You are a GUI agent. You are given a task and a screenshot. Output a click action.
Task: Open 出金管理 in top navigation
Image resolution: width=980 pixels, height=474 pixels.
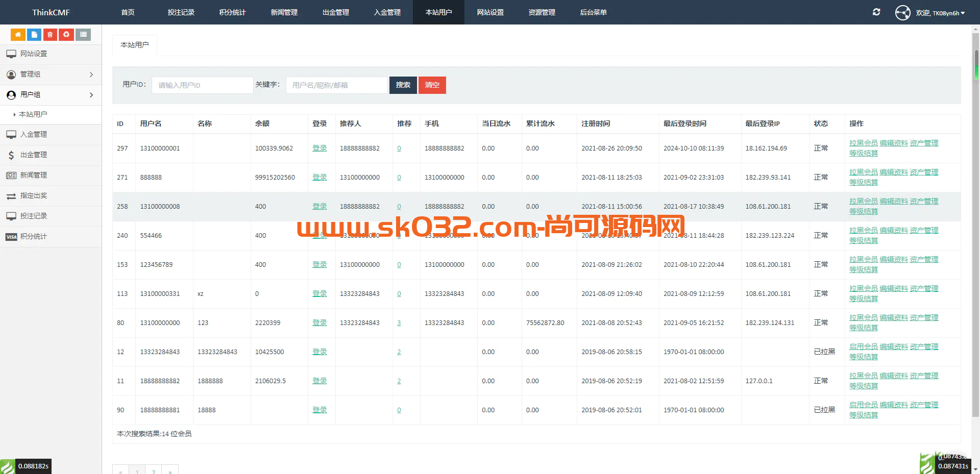(336, 12)
